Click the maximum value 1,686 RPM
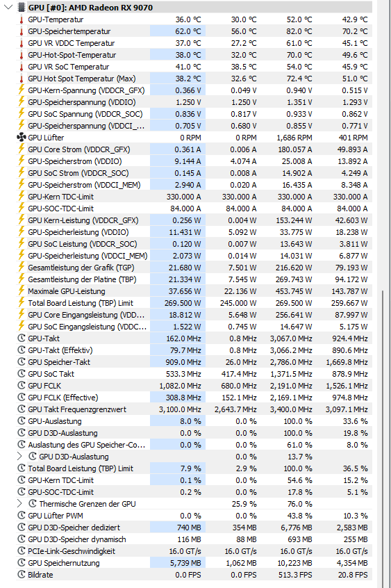Screen dimensions: 391x588 tap(294, 138)
